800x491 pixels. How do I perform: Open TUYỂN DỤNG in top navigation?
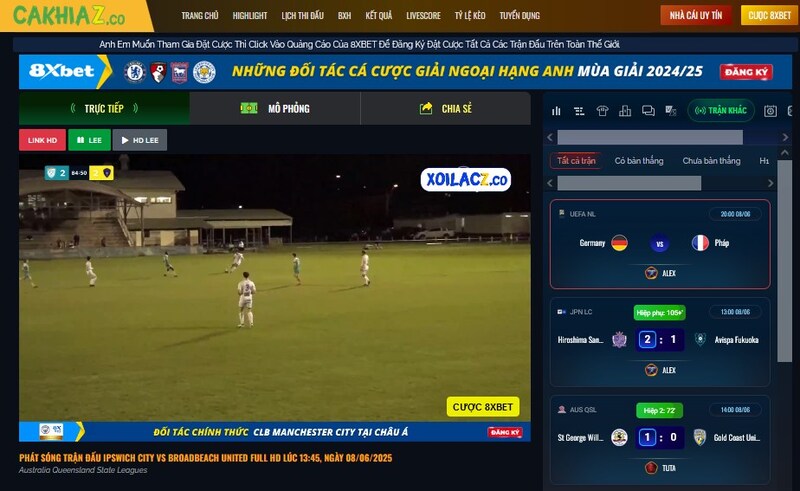519,16
